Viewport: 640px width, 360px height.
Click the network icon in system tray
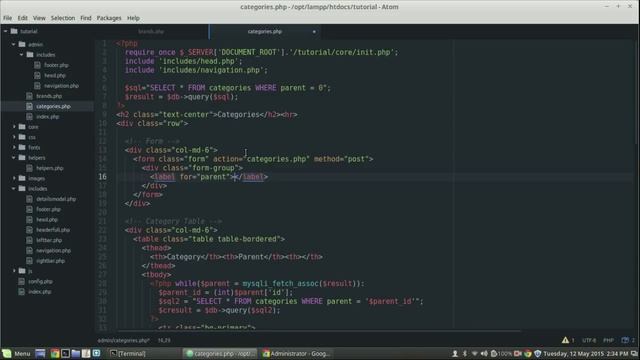point(474,353)
